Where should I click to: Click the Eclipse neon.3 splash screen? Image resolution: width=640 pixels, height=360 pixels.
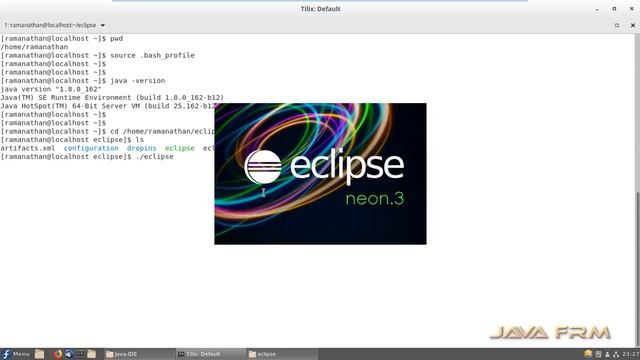pyautogui.click(x=320, y=174)
